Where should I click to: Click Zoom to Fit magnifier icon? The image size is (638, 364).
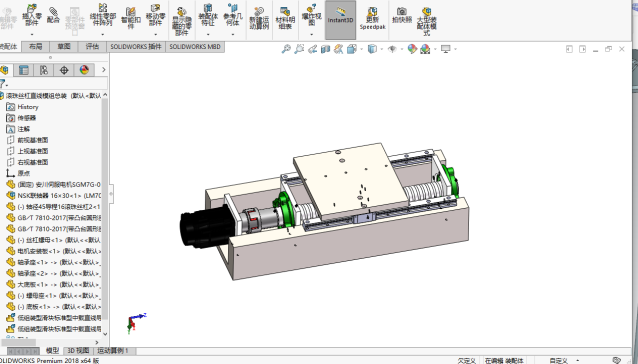286,49
